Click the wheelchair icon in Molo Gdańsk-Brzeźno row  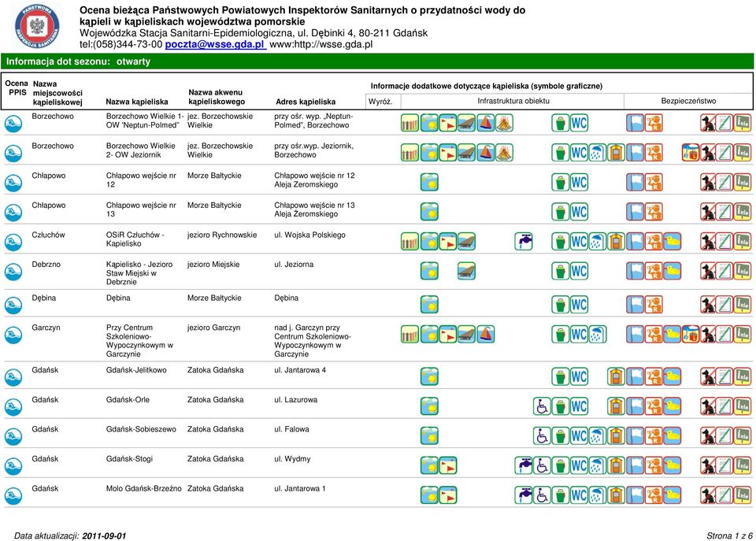(542, 495)
